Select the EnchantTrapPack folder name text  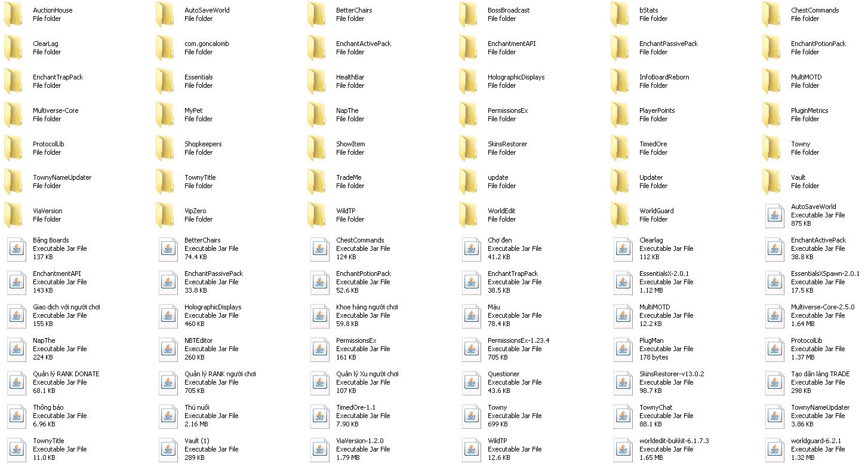click(58, 77)
